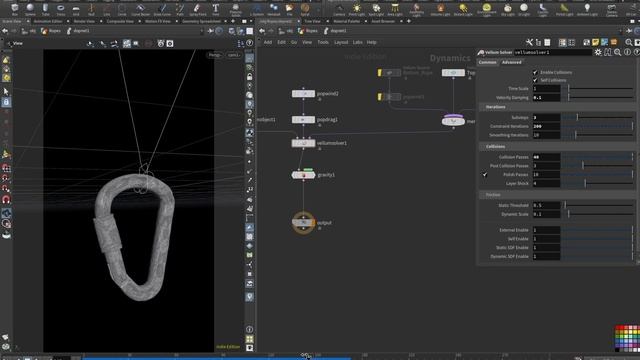Click the Collision Passes value field
The width and height of the screenshot is (640, 360).
pyautogui.click(x=546, y=157)
